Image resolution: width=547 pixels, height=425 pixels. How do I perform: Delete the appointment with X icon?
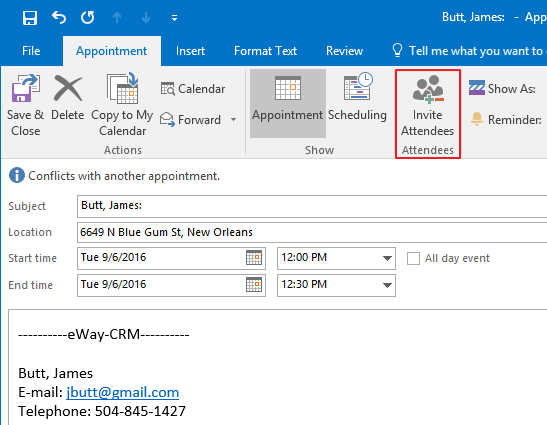point(68,88)
